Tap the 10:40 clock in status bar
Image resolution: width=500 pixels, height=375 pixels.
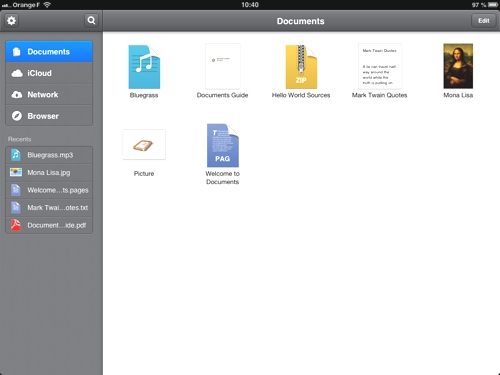pos(250,5)
